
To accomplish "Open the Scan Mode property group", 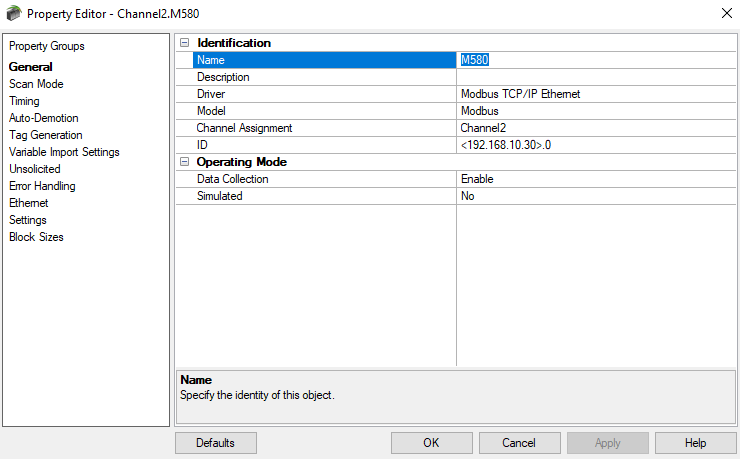I will [36, 84].
